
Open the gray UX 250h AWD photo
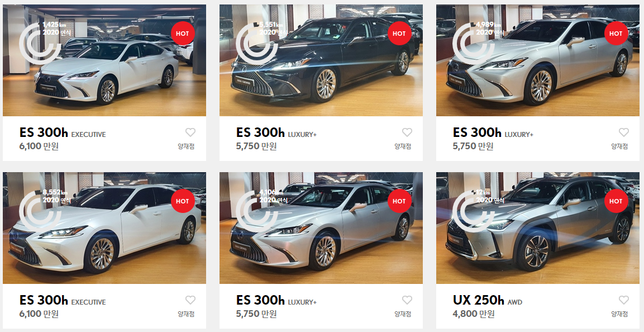[538, 228]
